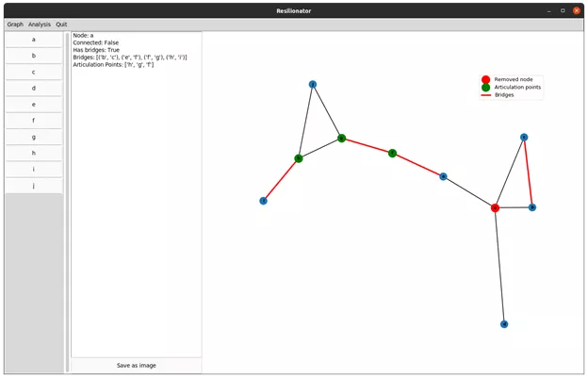Select node button b in the list
The height and width of the screenshot is (378, 588).
(34, 56)
